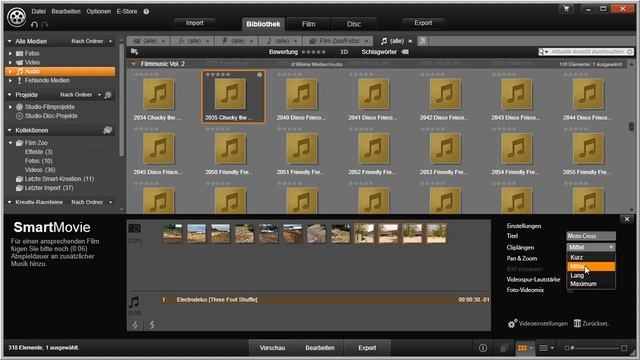Screen dimensions: 640x360
Task: Click the SmartMovie video track icon
Action: coord(135,228)
